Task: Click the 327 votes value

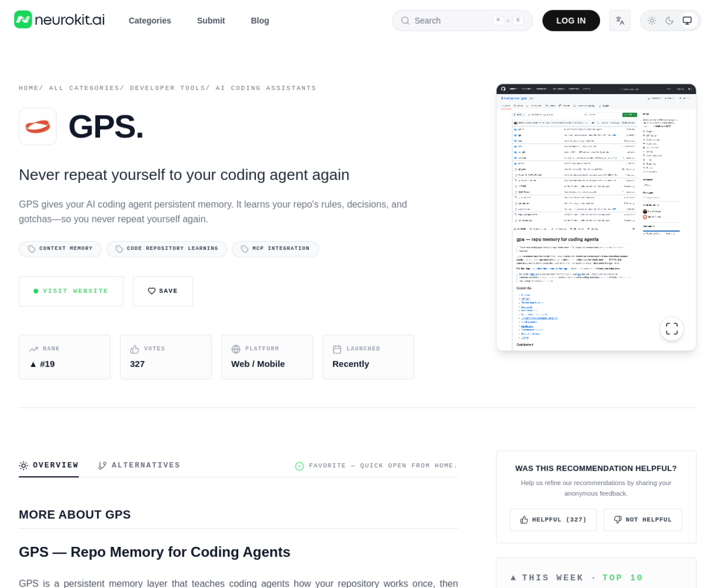Action: [x=137, y=364]
